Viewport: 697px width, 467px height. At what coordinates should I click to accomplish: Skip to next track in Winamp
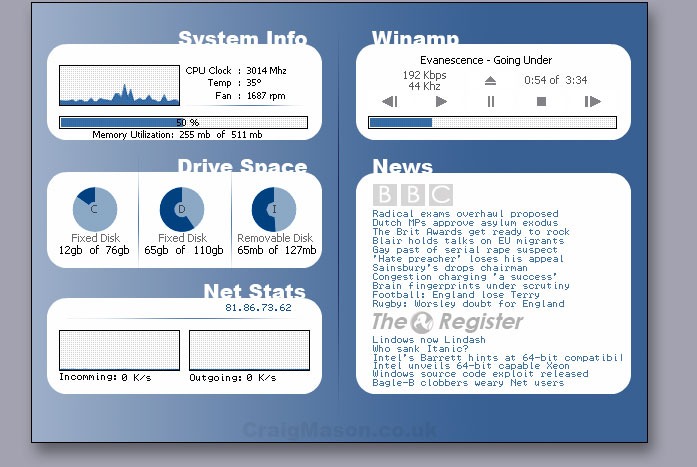(x=593, y=102)
